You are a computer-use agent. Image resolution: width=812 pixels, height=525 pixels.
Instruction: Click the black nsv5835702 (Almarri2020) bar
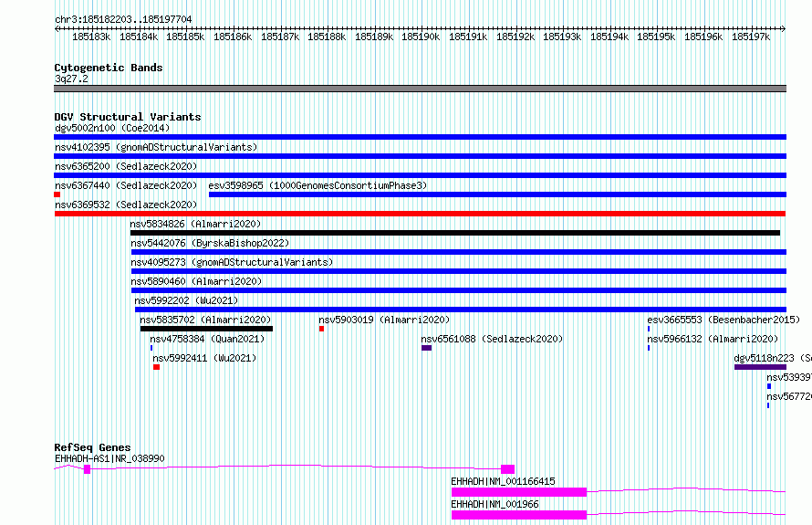(206, 329)
